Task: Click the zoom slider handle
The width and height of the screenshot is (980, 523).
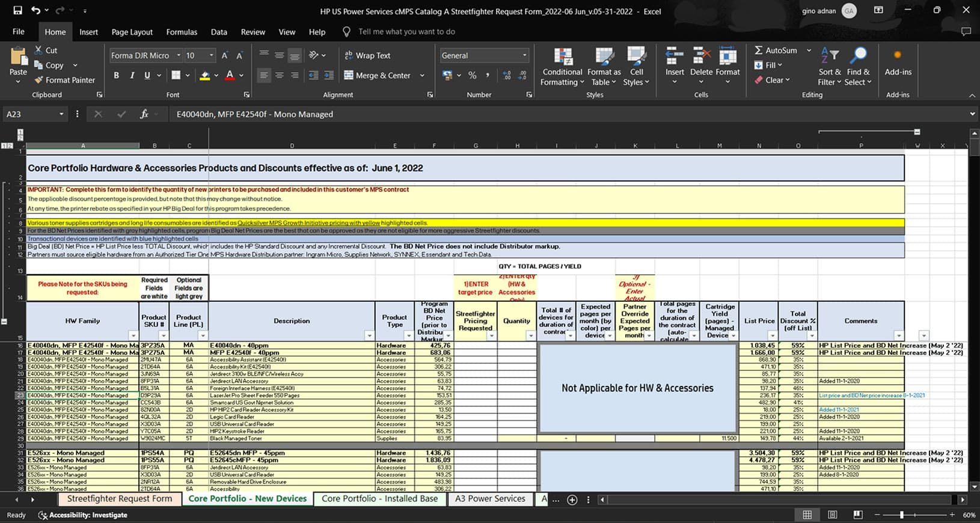Action: tap(901, 515)
